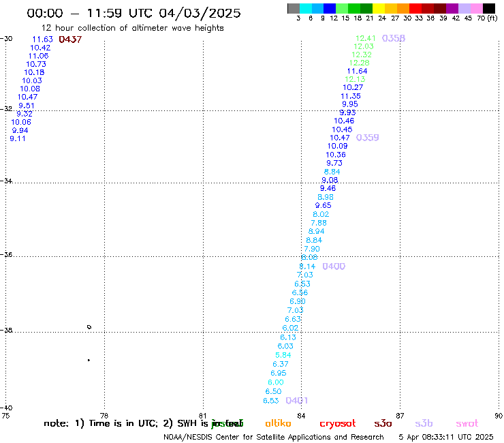Click the 0401 pass time label
This screenshot has height=443, width=504.
point(297,401)
